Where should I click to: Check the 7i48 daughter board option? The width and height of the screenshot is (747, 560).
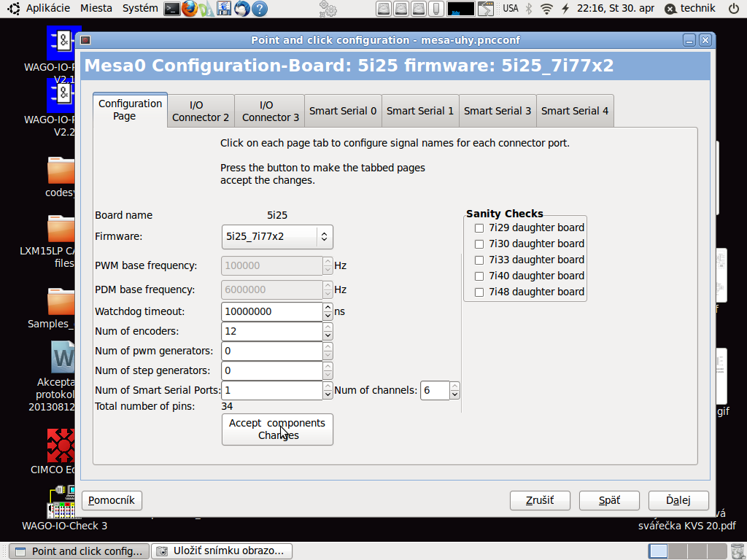tap(479, 292)
